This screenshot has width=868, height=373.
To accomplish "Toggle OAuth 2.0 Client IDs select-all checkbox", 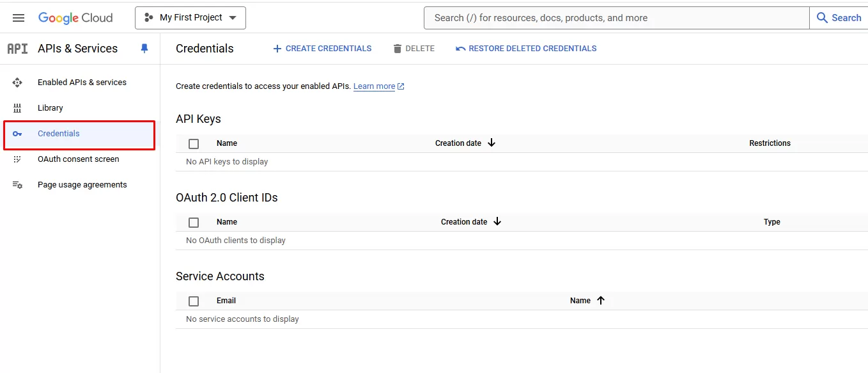I will tap(194, 223).
